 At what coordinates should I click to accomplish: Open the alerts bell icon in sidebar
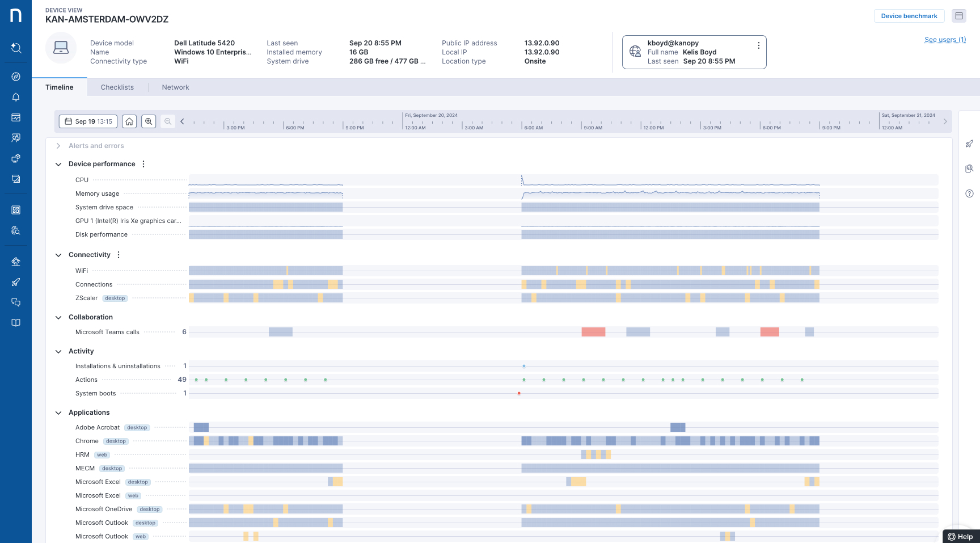(x=16, y=97)
